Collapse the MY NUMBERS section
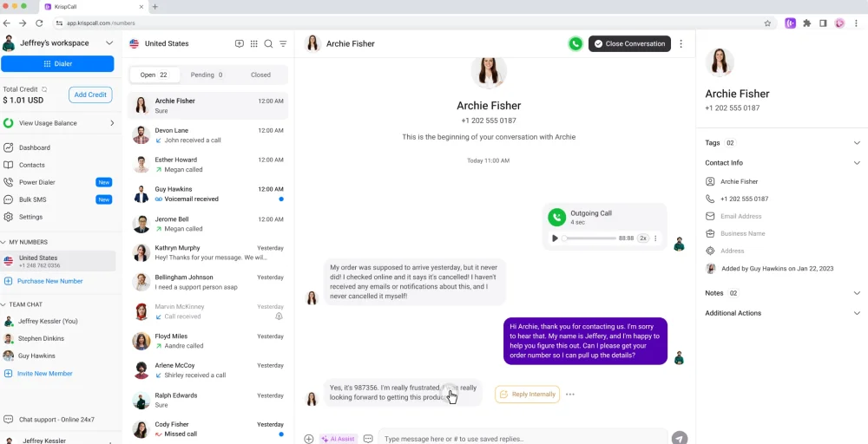Image resolution: width=868 pixels, height=444 pixels. pos(4,242)
